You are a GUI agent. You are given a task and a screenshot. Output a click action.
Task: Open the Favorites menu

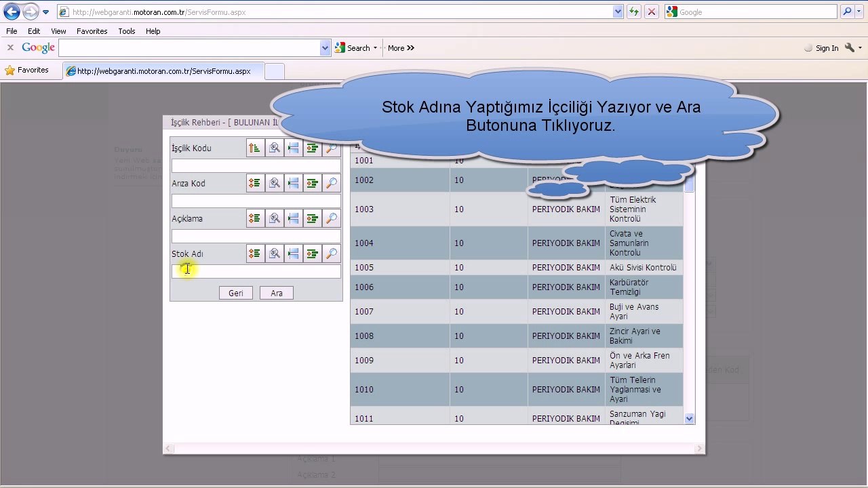point(92,31)
